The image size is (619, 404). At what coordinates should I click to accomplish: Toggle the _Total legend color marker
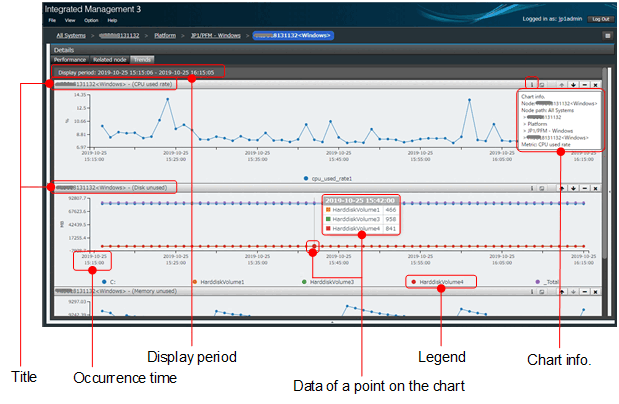click(537, 282)
